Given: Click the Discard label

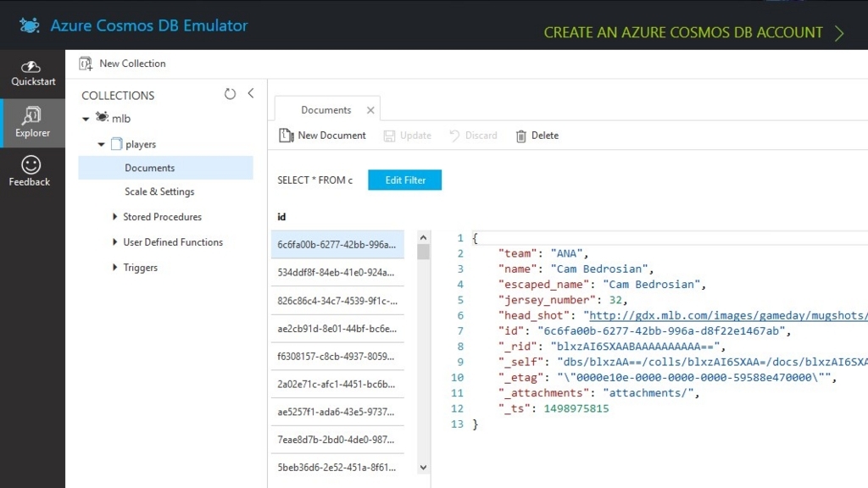Looking at the screenshot, I should tap(481, 135).
